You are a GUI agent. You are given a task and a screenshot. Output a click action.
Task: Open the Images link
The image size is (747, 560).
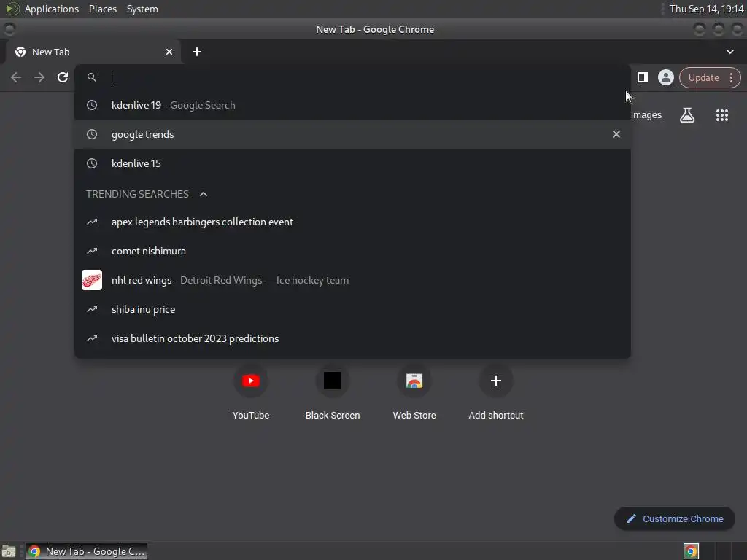pos(646,115)
